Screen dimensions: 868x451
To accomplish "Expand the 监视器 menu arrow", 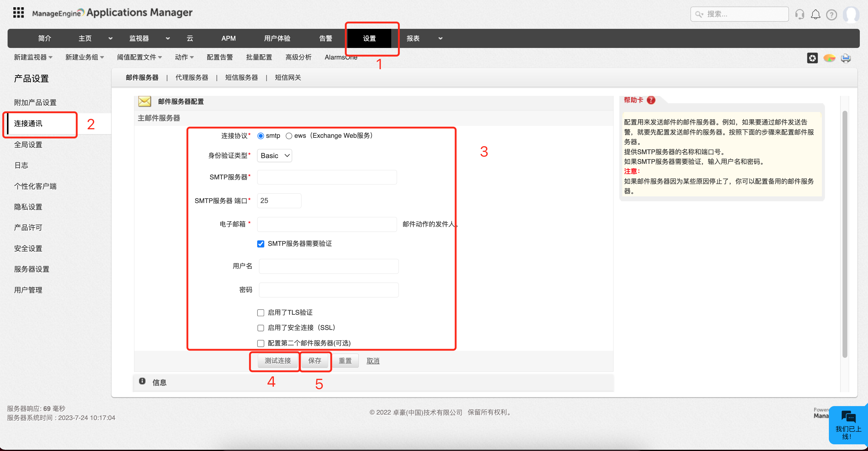I will (167, 39).
